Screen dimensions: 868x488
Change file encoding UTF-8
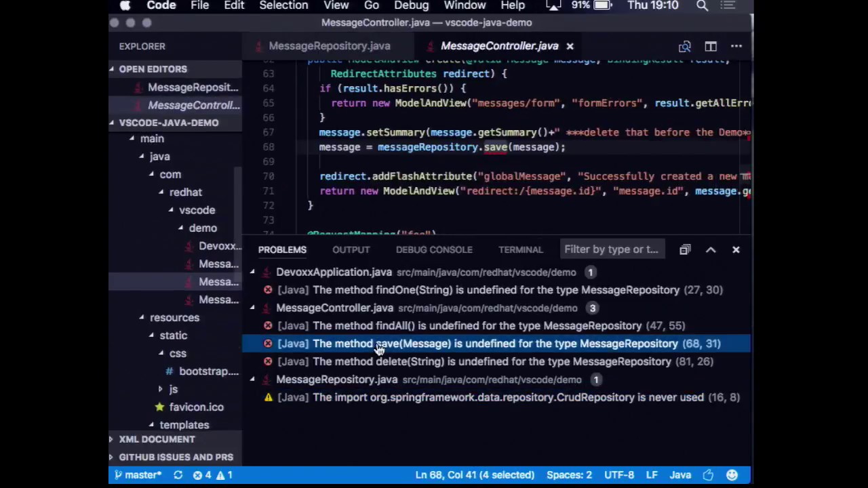pyautogui.click(x=619, y=475)
